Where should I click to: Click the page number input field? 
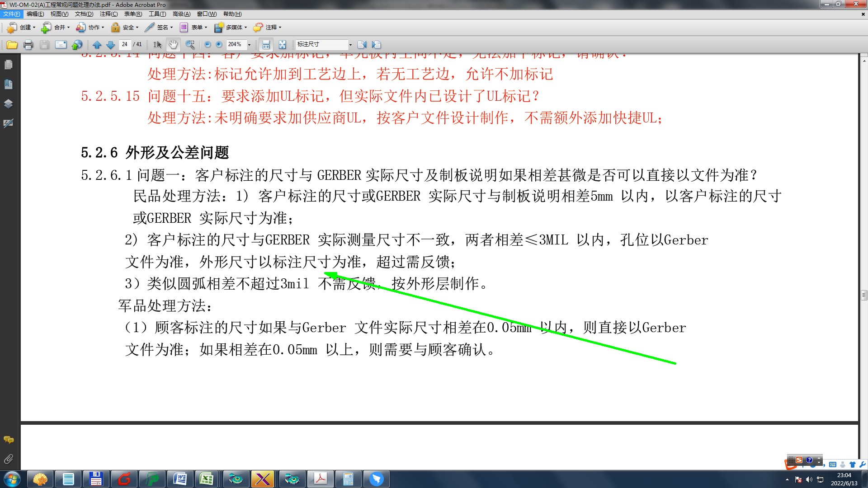[125, 44]
